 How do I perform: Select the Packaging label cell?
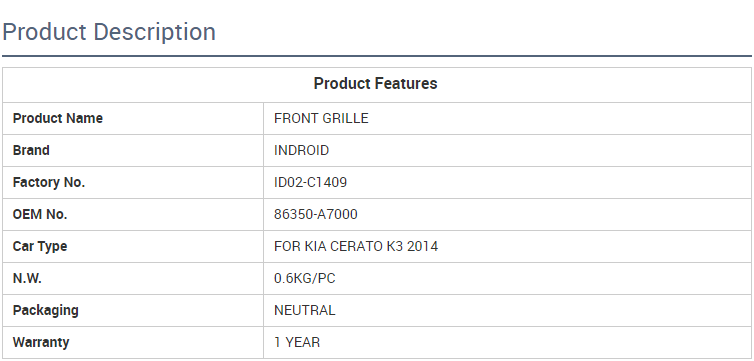(x=133, y=311)
